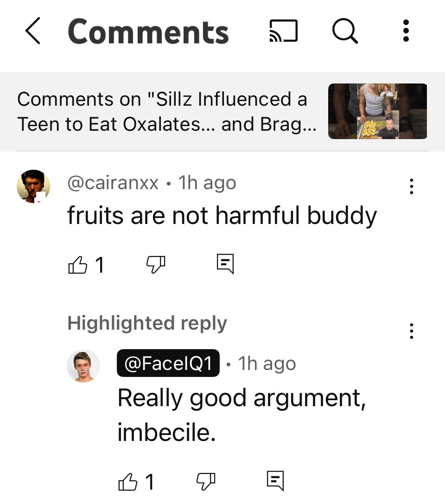This screenshot has height=504, width=445.
Task: Tap the 'Really good argument, imbecile.' reply text
Action: coord(242,415)
